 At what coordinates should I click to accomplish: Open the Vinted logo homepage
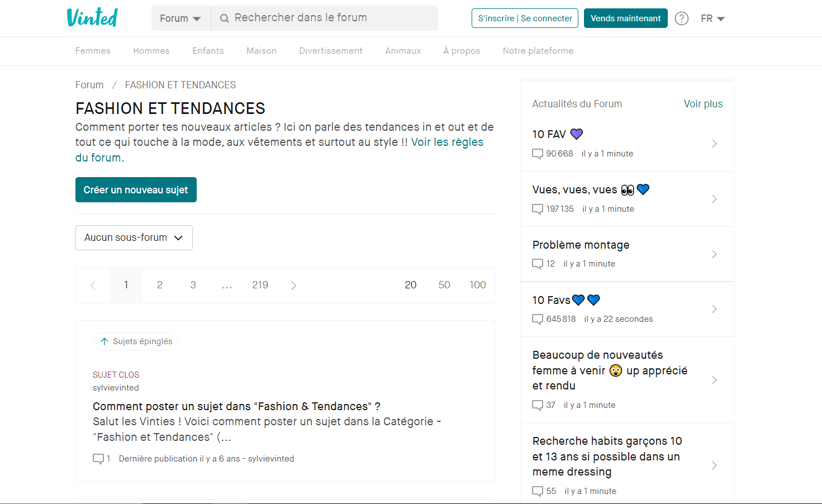tap(92, 18)
